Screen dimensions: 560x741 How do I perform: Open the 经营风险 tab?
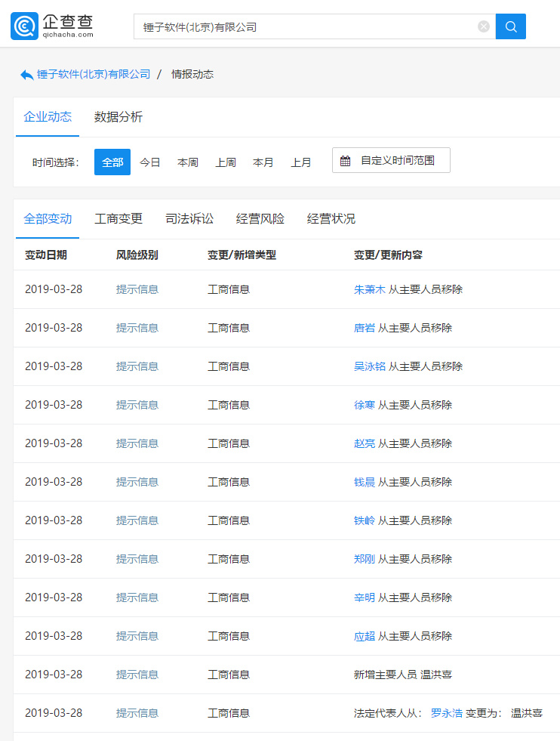[260, 219]
